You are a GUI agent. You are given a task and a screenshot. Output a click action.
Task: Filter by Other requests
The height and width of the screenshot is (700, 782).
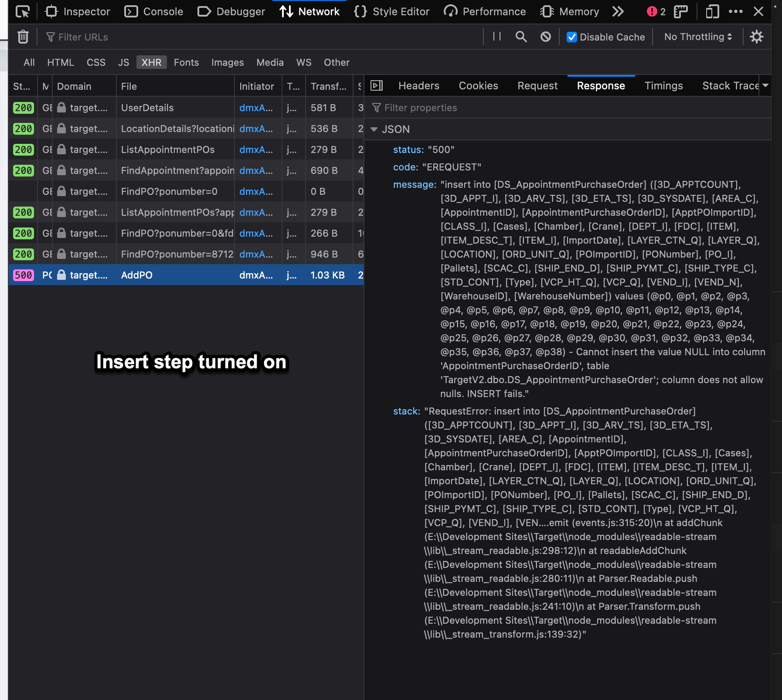[x=337, y=62]
